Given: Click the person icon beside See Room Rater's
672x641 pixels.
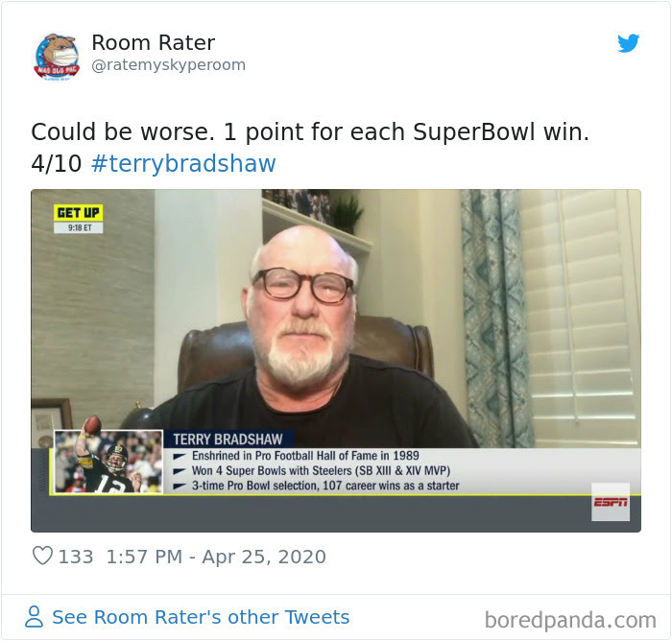Looking at the screenshot, I should 35,617.
